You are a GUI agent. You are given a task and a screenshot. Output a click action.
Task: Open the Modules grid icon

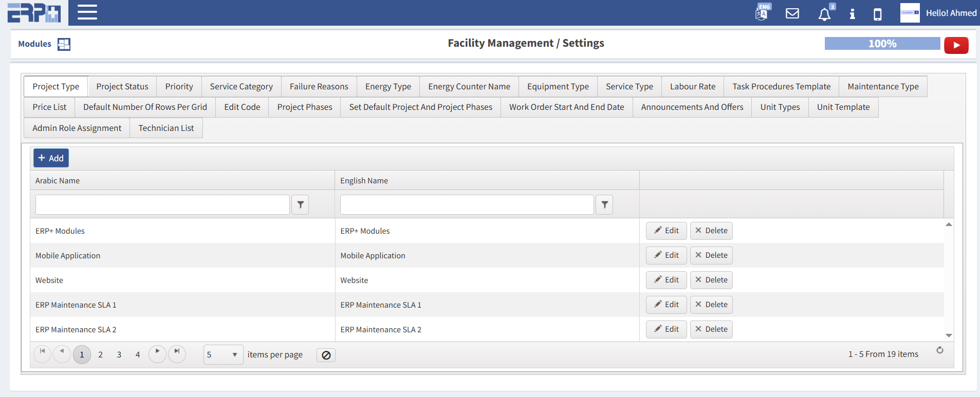(x=64, y=44)
